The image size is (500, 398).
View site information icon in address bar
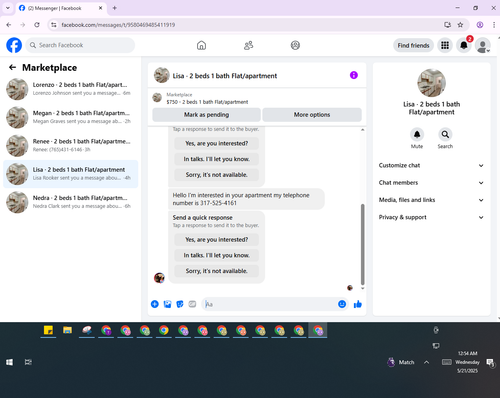(54, 25)
